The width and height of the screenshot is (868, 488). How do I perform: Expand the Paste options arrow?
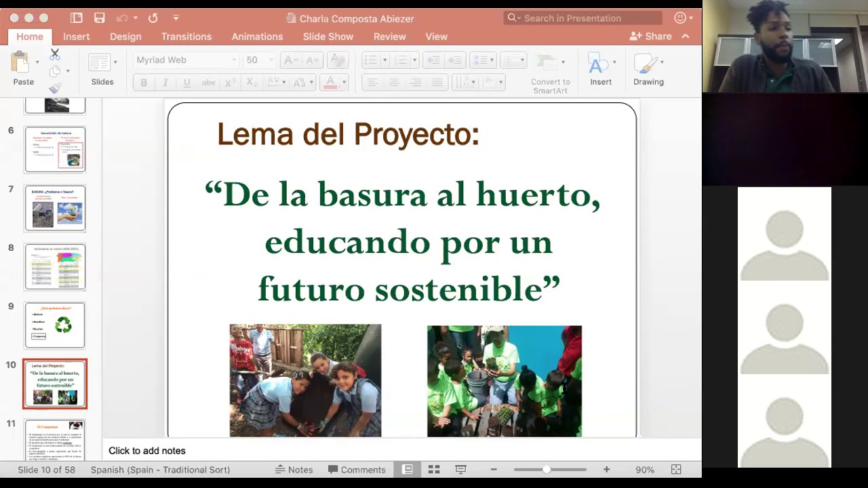pos(37,62)
